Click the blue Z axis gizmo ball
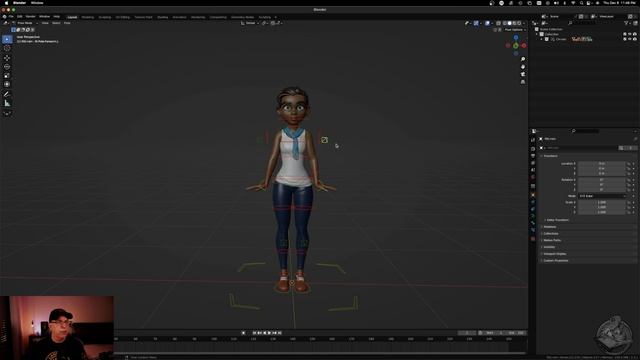Image resolution: width=640 pixels, height=360 pixels. tap(516, 38)
